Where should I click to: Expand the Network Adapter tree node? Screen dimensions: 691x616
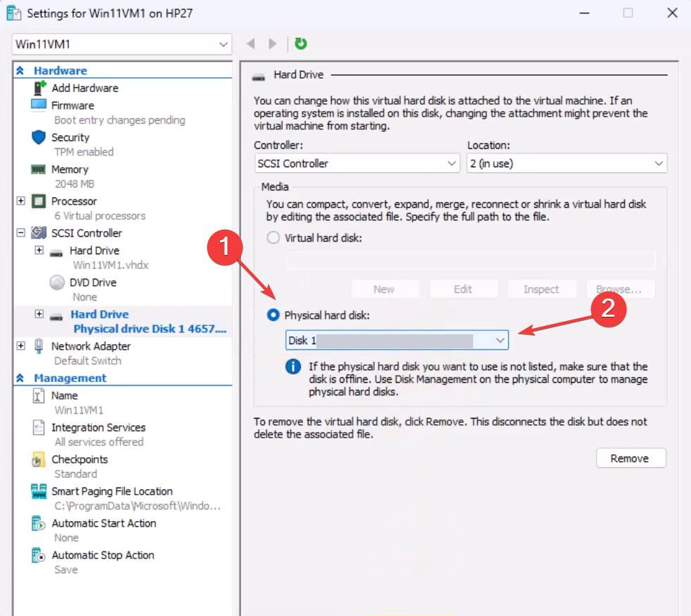click(20, 346)
